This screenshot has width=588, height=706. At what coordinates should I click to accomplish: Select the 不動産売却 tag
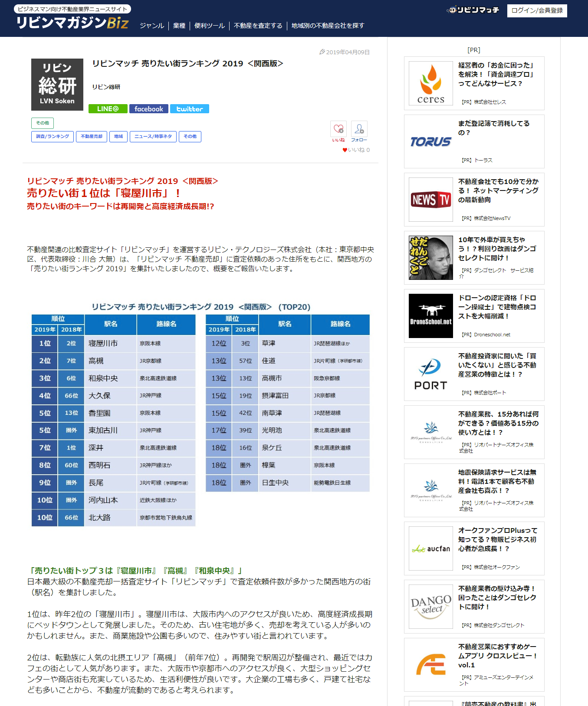point(92,137)
